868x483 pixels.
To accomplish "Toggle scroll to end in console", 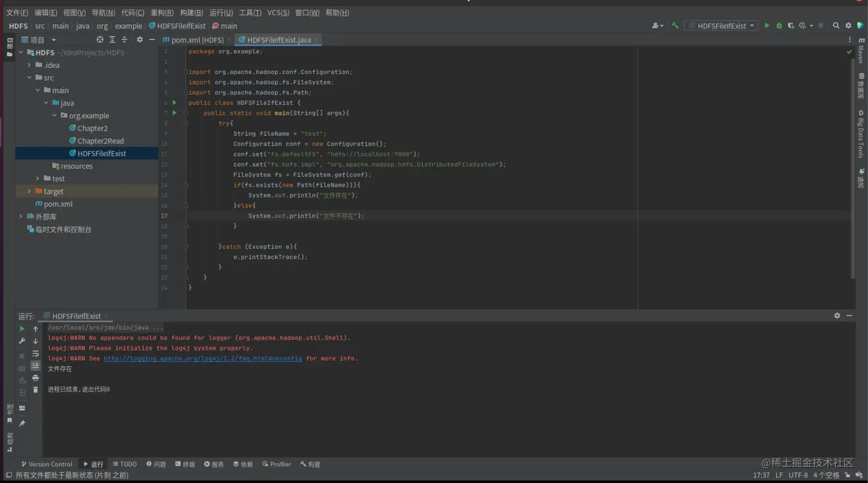I will [36, 366].
